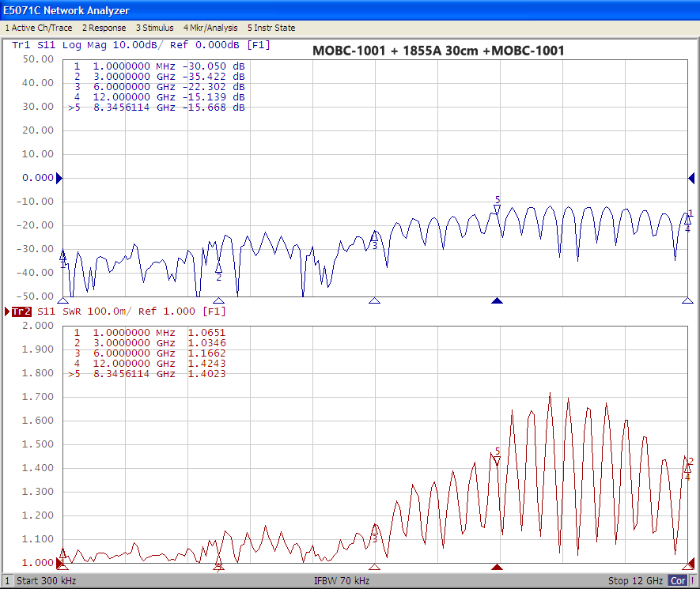The width and height of the screenshot is (700, 589).
Task: Click SWR marker 2 readout 1.0346
Action: 206,343
